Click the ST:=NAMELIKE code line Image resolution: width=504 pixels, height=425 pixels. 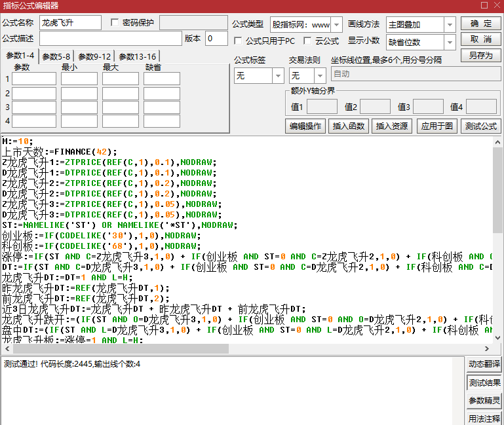(119, 225)
